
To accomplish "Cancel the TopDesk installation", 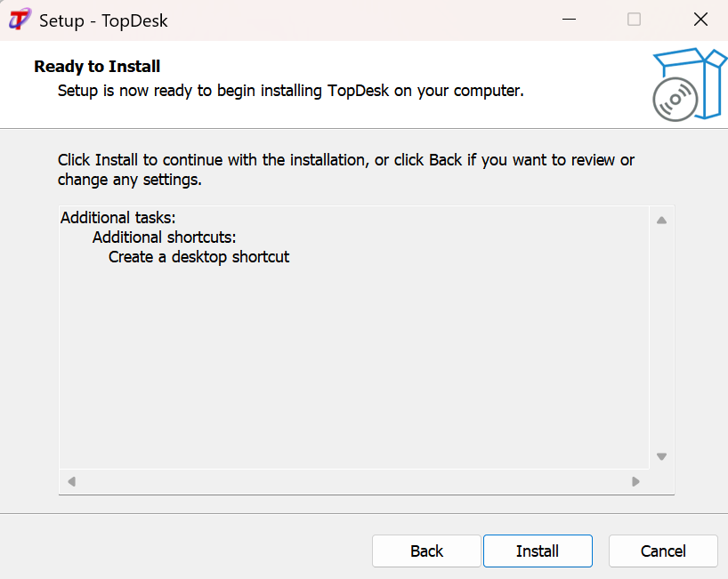I will tap(663, 551).
